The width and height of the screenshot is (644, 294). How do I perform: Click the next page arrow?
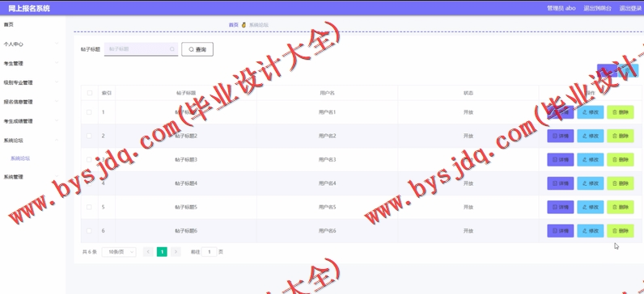[x=176, y=252]
